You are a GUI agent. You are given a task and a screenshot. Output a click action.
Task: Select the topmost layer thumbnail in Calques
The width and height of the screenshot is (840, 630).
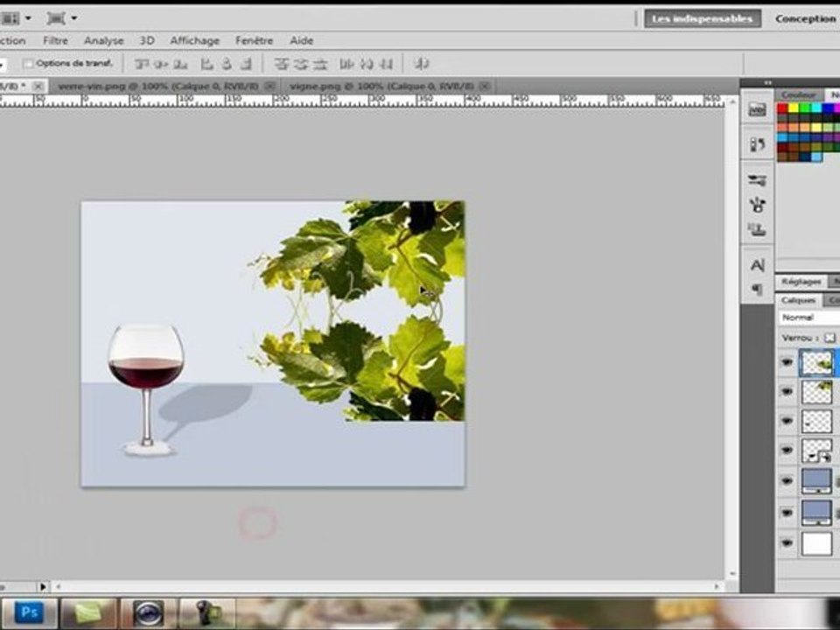(816, 362)
